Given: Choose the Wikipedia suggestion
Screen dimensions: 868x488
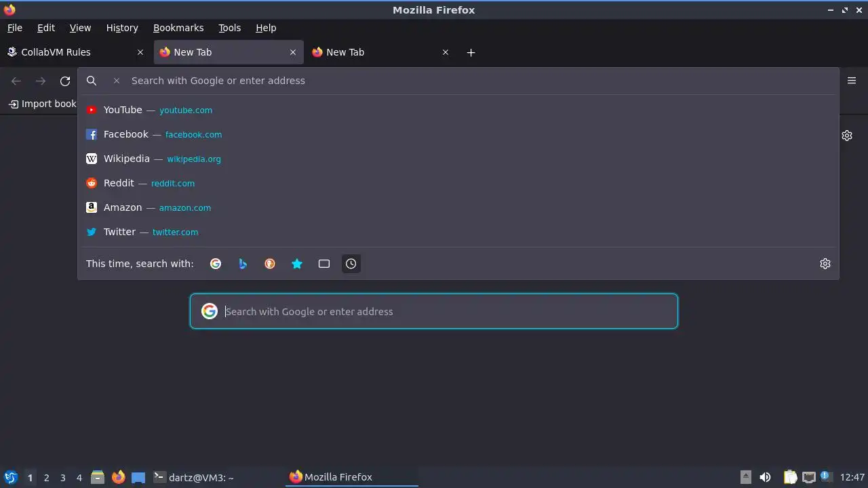Looking at the screenshot, I should (458, 159).
